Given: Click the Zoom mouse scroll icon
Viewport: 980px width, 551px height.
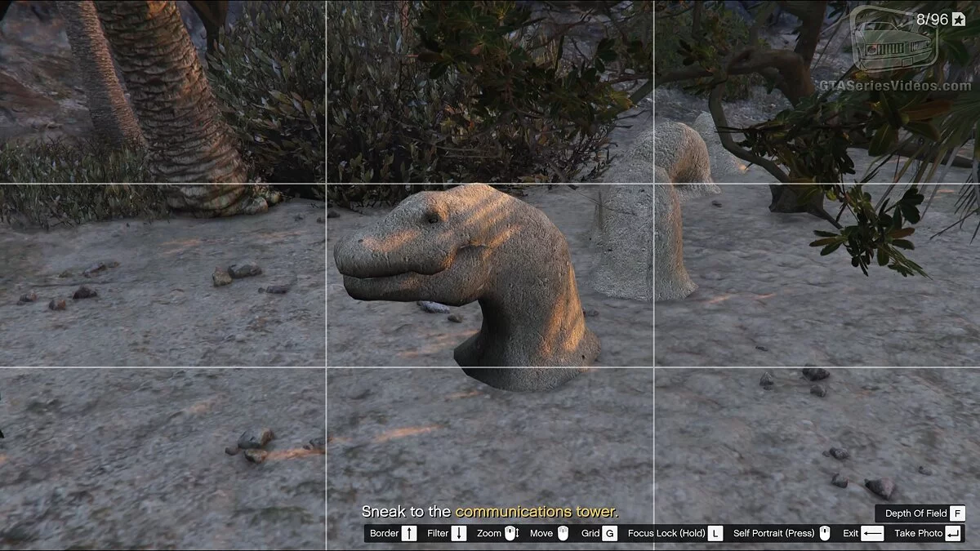Looking at the screenshot, I should 511,533.
